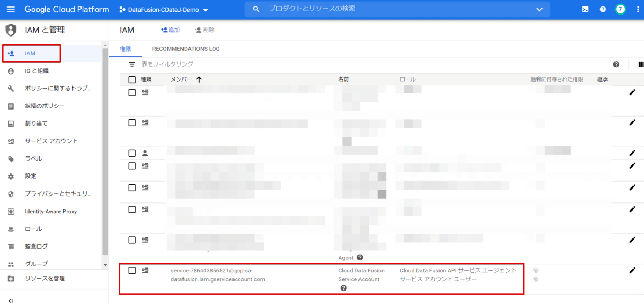644x304 pixels.
Task: Open the hamburger navigation menu
Action: 11,9
